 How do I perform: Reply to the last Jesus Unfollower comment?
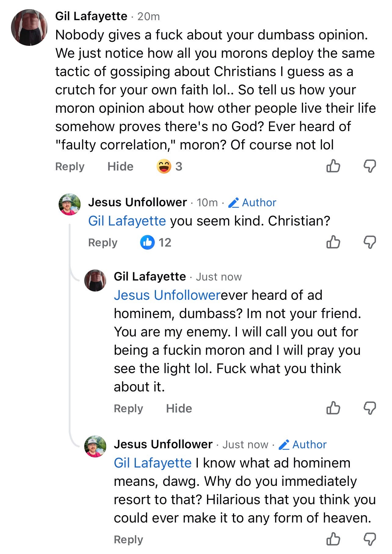point(128,540)
